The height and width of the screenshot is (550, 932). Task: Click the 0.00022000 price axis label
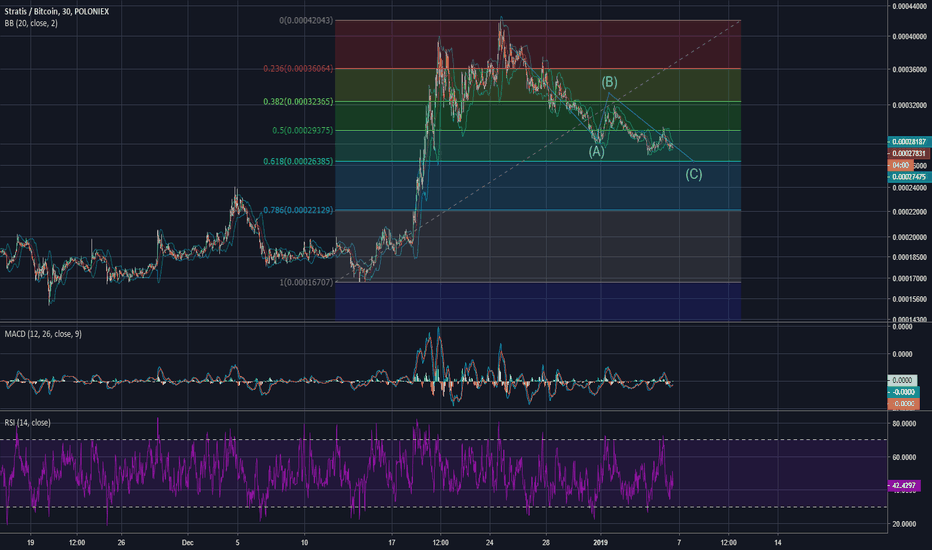click(x=909, y=212)
